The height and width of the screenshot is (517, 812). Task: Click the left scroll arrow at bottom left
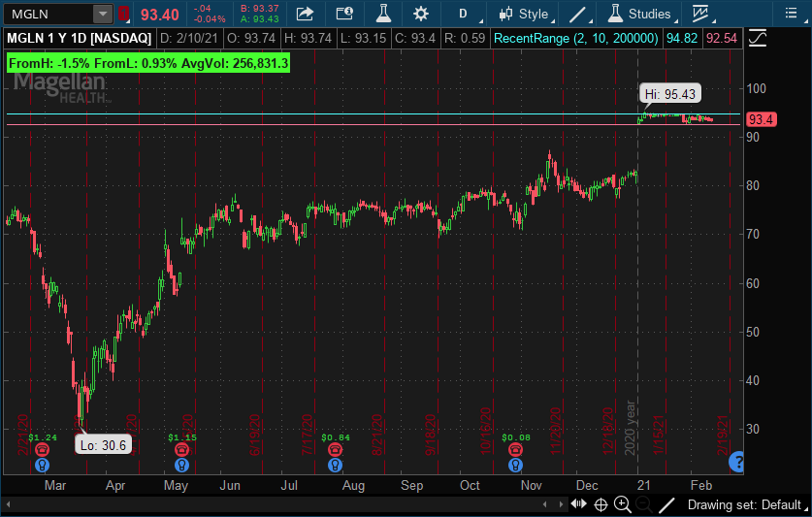click(8, 504)
